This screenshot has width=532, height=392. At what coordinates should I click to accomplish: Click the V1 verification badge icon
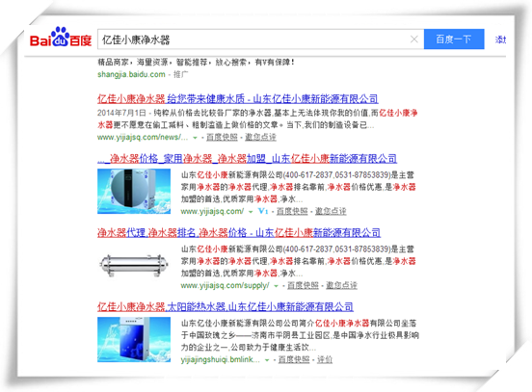[x=263, y=211]
